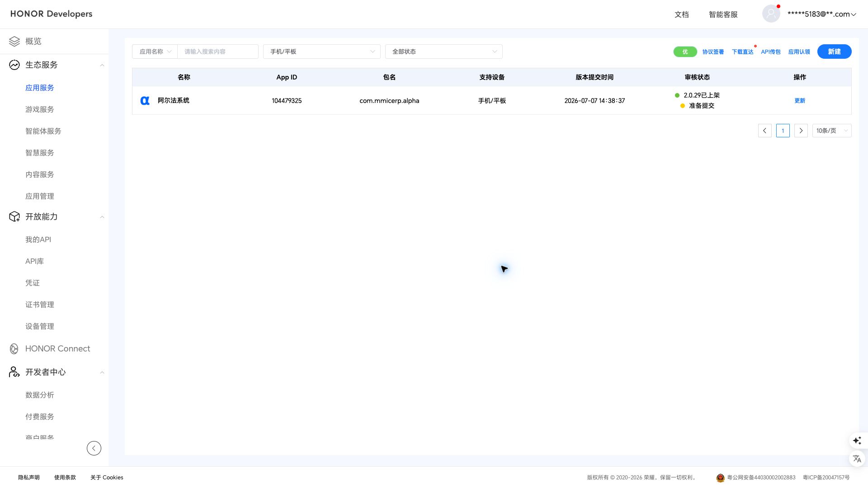Click the 应用认领 link
The width and height of the screenshot is (868, 488).
[799, 52]
